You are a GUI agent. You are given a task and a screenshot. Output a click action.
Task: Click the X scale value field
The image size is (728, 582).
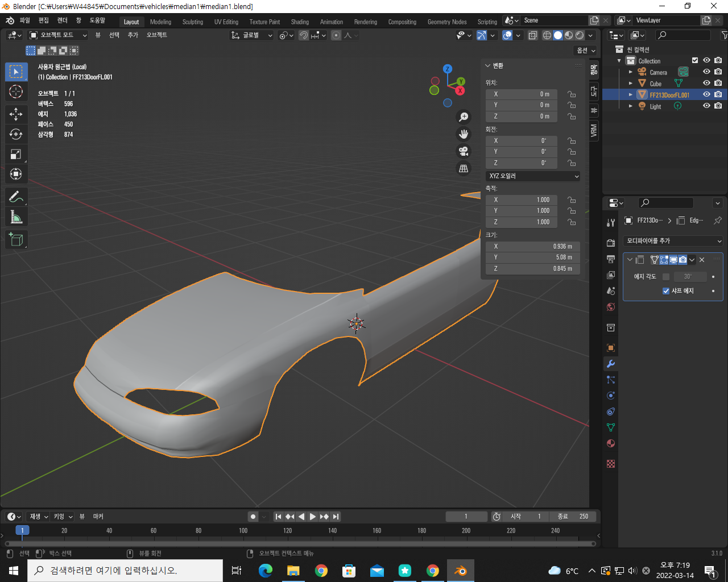521,200
